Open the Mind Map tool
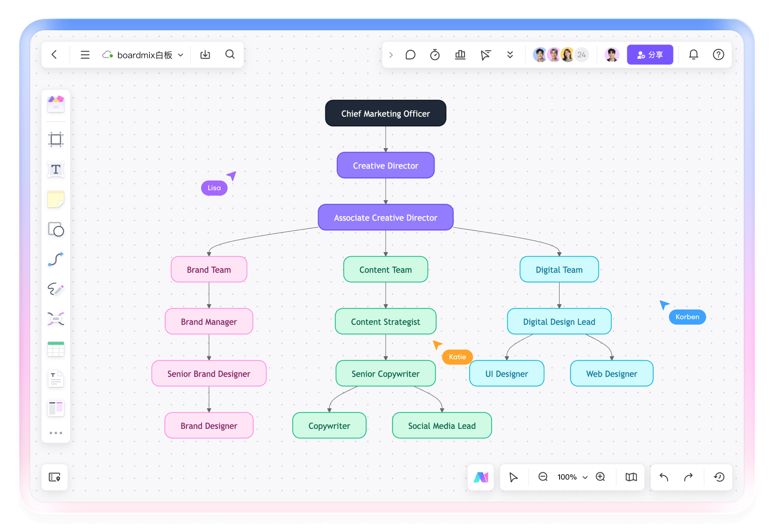Viewport: 774px width, 532px height. [56, 319]
